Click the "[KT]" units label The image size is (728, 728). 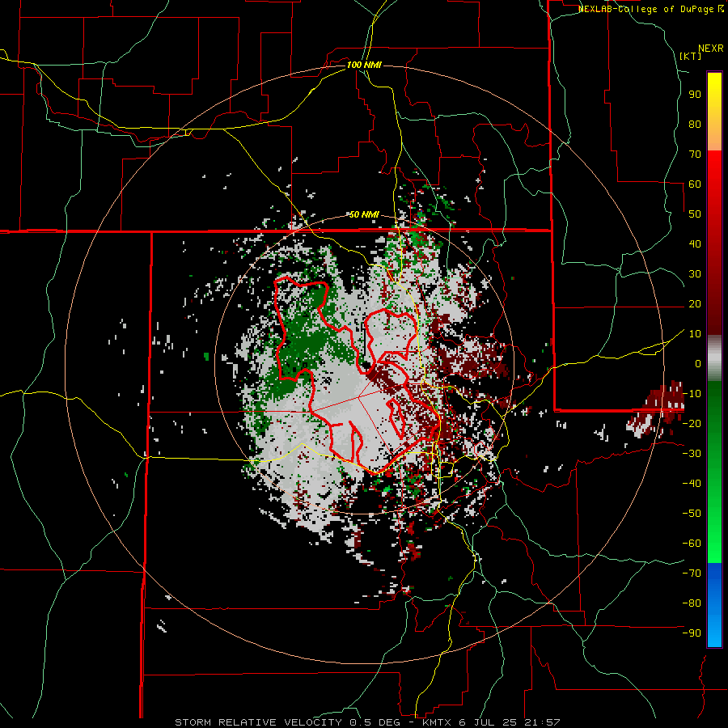(x=691, y=56)
